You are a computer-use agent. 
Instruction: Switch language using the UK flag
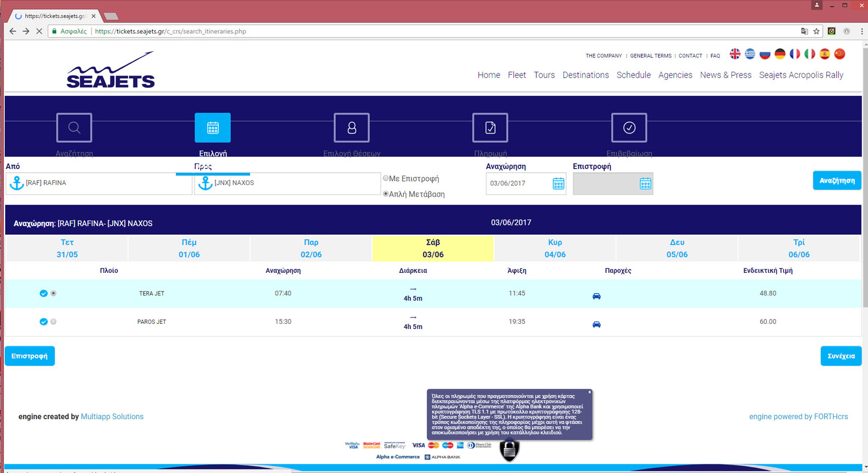pyautogui.click(x=735, y=54)
